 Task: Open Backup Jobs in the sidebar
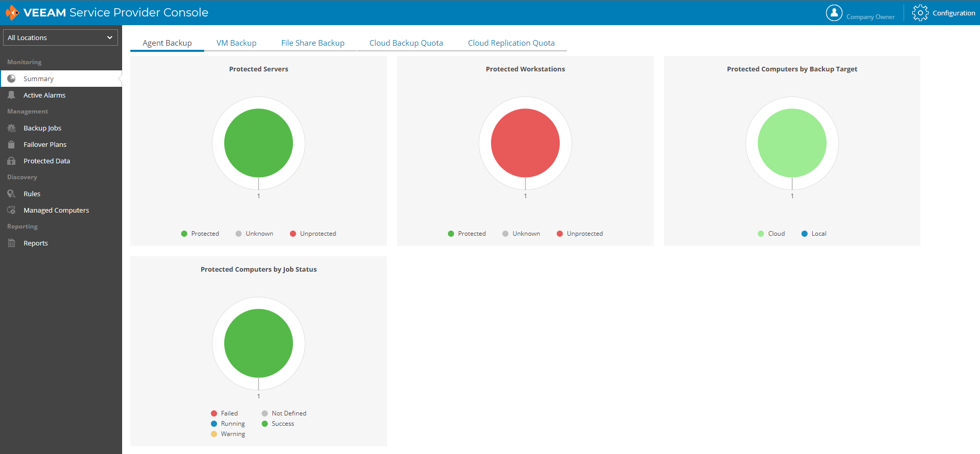(x=61, y=128)
